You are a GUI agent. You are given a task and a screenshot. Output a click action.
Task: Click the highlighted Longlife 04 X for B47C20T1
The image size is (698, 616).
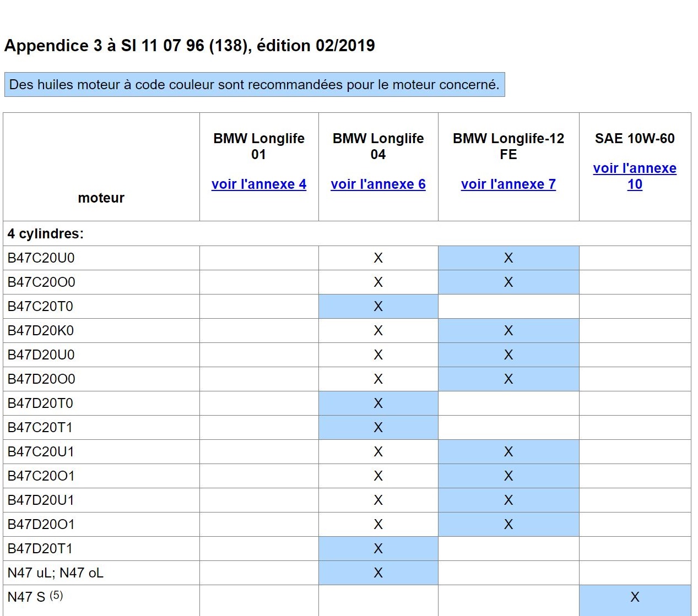tap(378, 427)
